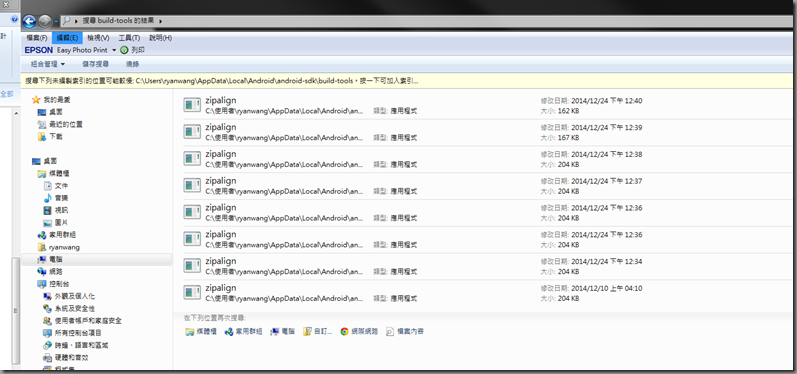
Task: Expand arrow after '搜尋 build-tools 的結果' breadcrumb
Action: coord(161,21)
